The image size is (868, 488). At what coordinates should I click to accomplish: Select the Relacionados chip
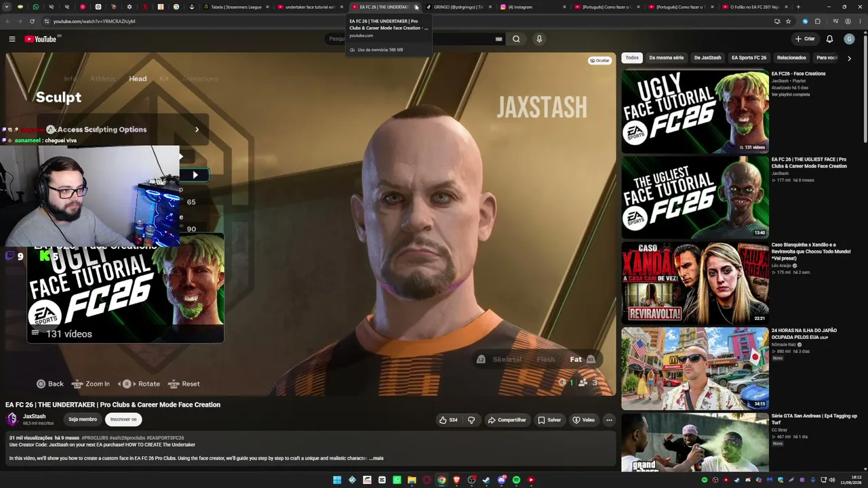791,58
